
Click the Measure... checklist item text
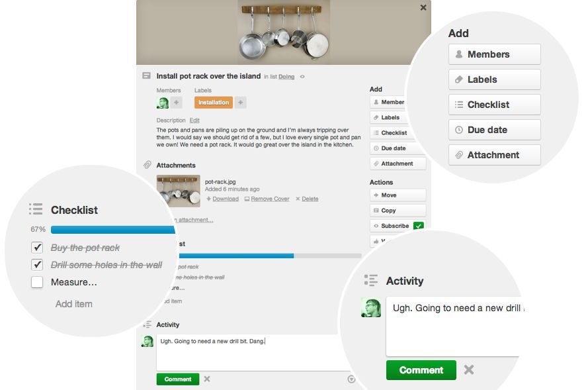(74, 282)
